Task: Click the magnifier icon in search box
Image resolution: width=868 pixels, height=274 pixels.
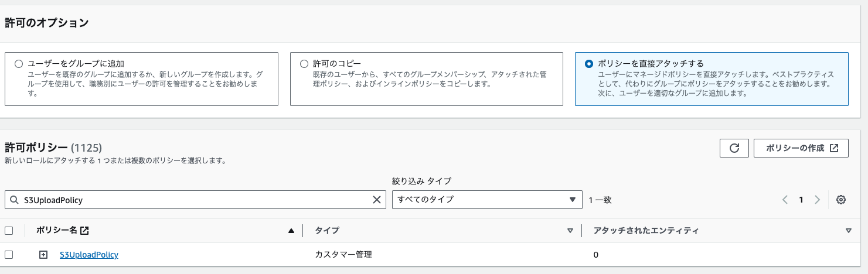Action: (14, 200)
